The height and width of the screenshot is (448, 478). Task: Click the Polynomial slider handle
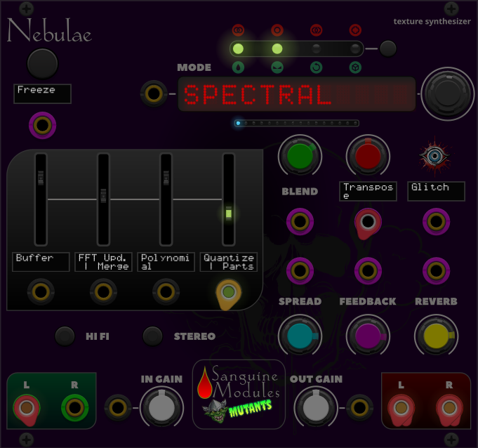(166, 178)
